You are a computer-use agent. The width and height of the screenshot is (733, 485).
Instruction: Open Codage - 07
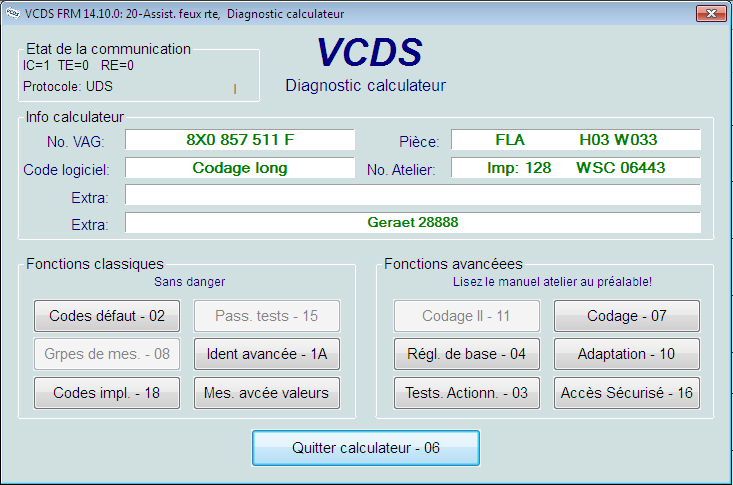[626, 316]
